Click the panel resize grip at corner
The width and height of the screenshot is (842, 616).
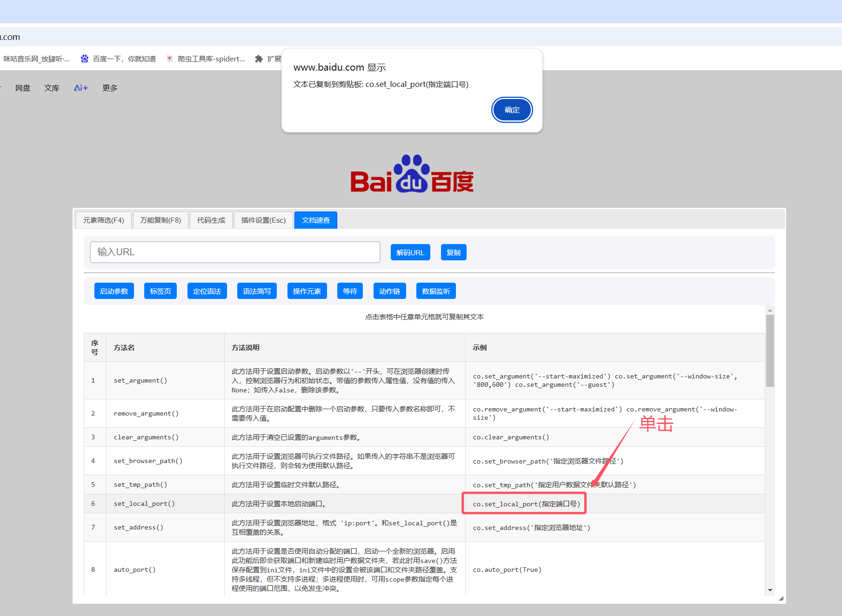pyautogui.click(x=781, y=598)
